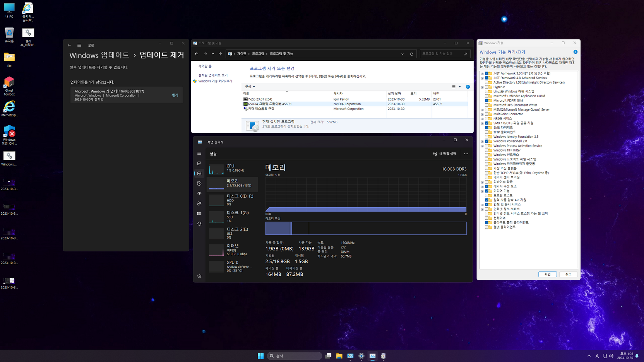This screenshot has width=644, height=362.
Task: Open Users page icon in Task Manager
Action: (199, 203)
